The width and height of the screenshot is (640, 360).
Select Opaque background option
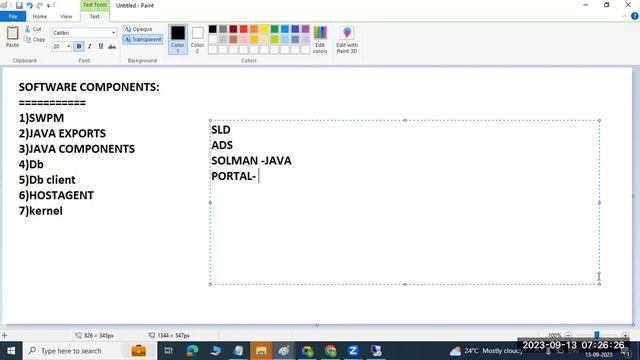point(138,29)
